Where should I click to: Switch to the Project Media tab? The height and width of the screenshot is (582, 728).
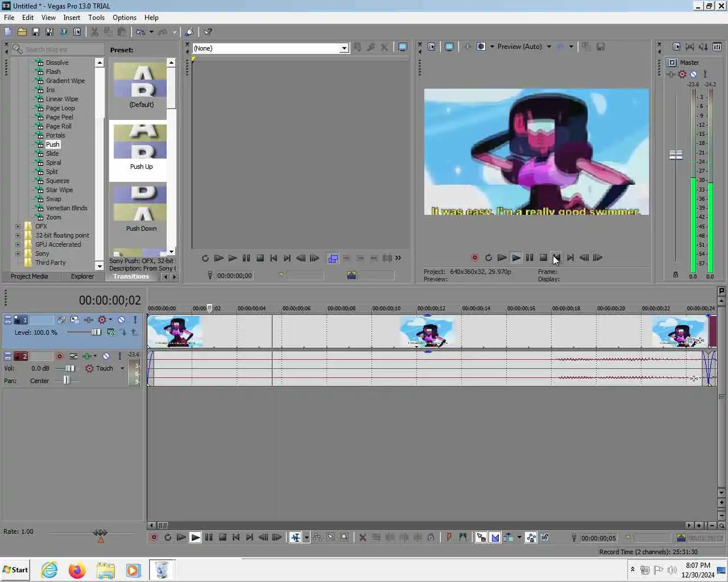[29, 276]
